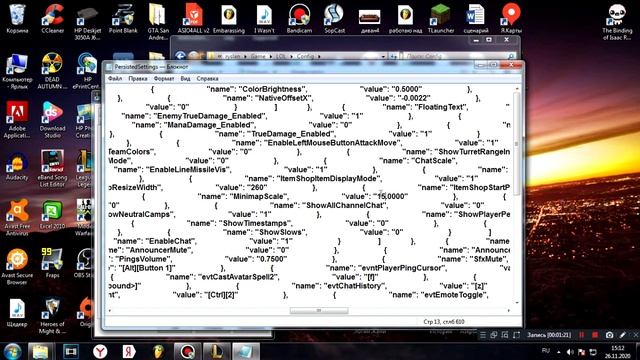
Task: Launch the SopCast desktop shortcut
Action: (x=334, y=18)
